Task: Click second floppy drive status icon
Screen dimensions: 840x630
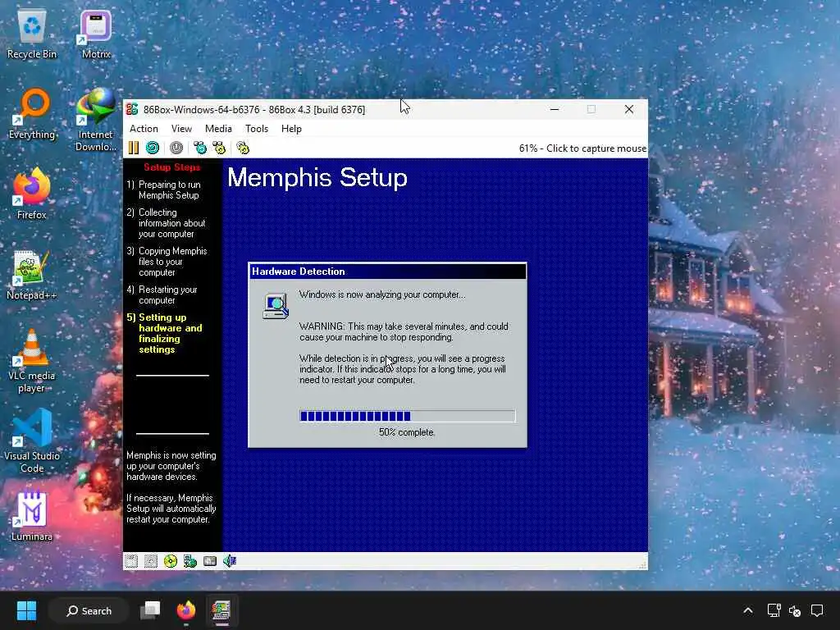Action: coord(151,561)
